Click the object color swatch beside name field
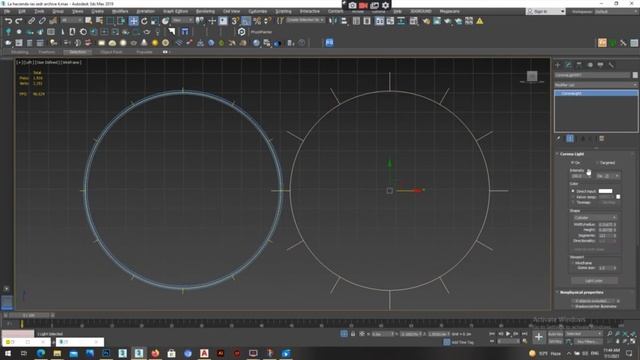 [635, 75]
